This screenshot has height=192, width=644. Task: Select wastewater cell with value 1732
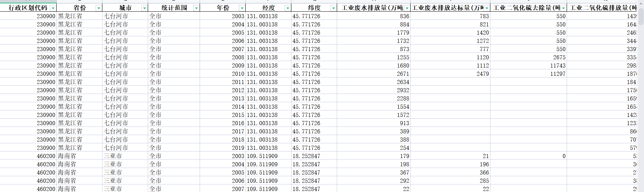pyautogui.click(x=374, y=41)
